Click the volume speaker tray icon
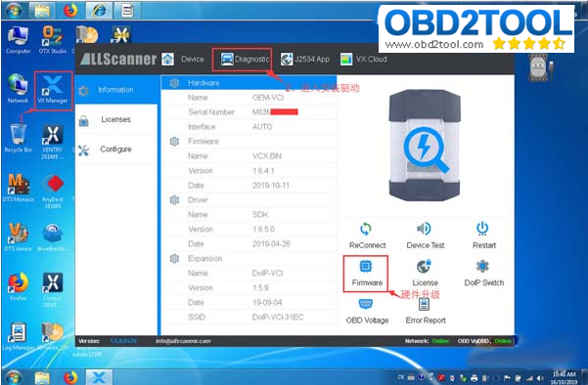Screen dimensions: 588x385 (x=540, y=378)
